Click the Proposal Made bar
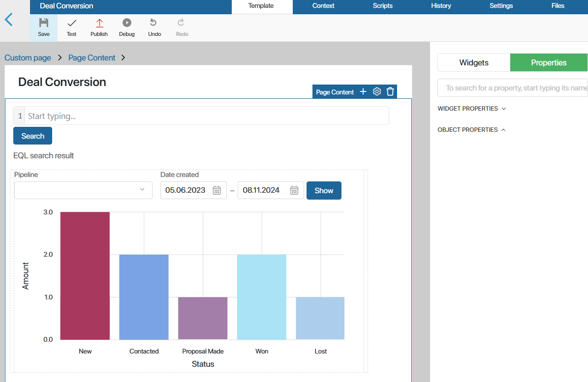The width and height of the screenshot is (588, 382). pyautogui.click(x=203, y=319)
